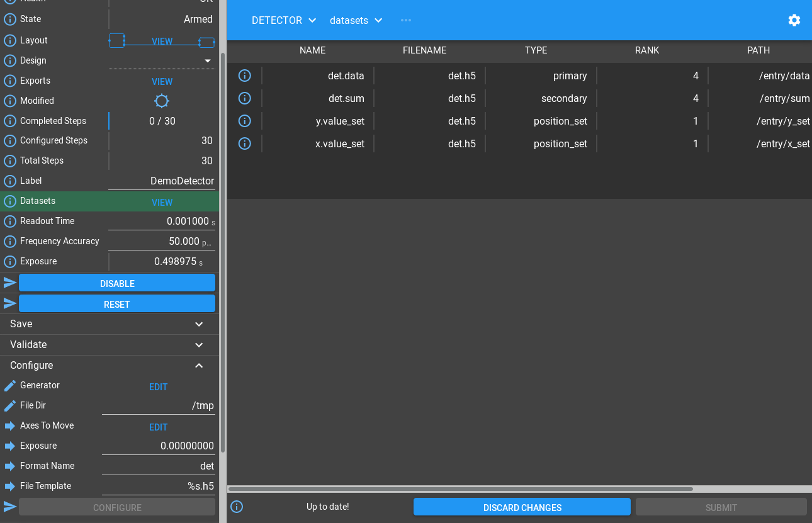Click VIEW link for Exports
The width and height of the screenshot is (812, 523).
pyautogui.click(x=162, y=82)
